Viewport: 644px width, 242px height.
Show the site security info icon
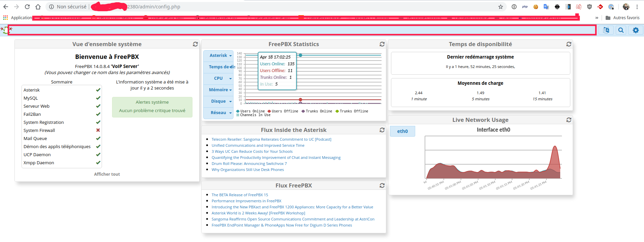[x=51, y=7]
